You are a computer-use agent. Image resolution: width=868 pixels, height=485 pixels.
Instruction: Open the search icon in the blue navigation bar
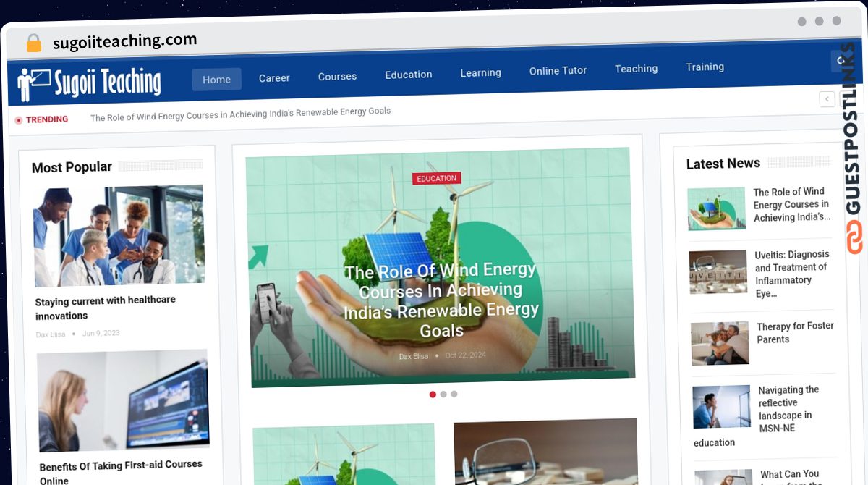841,61
